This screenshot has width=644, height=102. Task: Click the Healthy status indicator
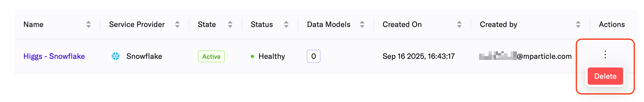click(268, 56)
